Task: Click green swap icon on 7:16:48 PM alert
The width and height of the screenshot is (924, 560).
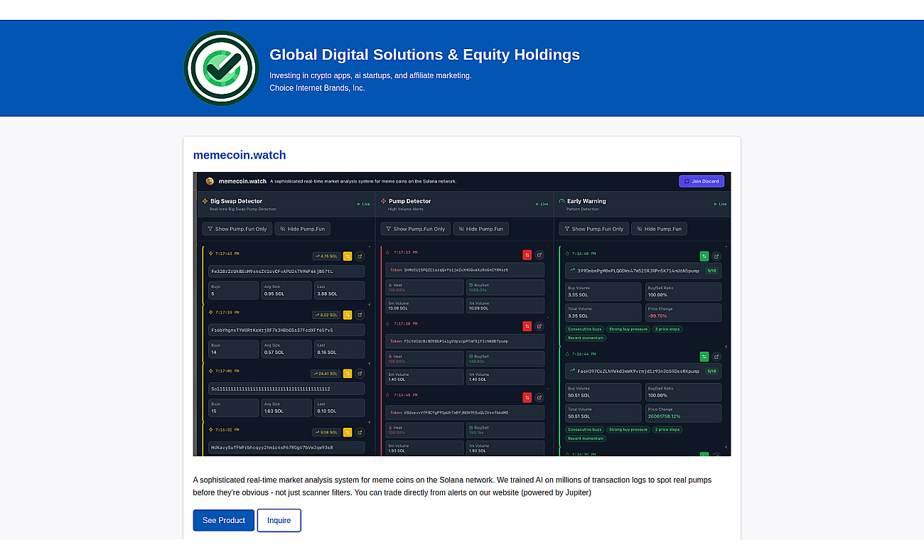Action: click(x=704, y=257)
